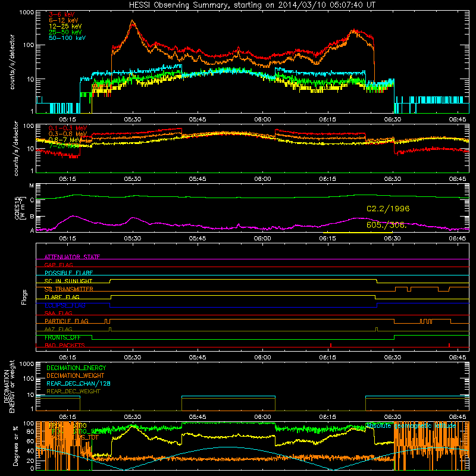Click the '0.8-7 MeV' legend entry
Viewport: 476px width, 476px height.
point(65,140)
